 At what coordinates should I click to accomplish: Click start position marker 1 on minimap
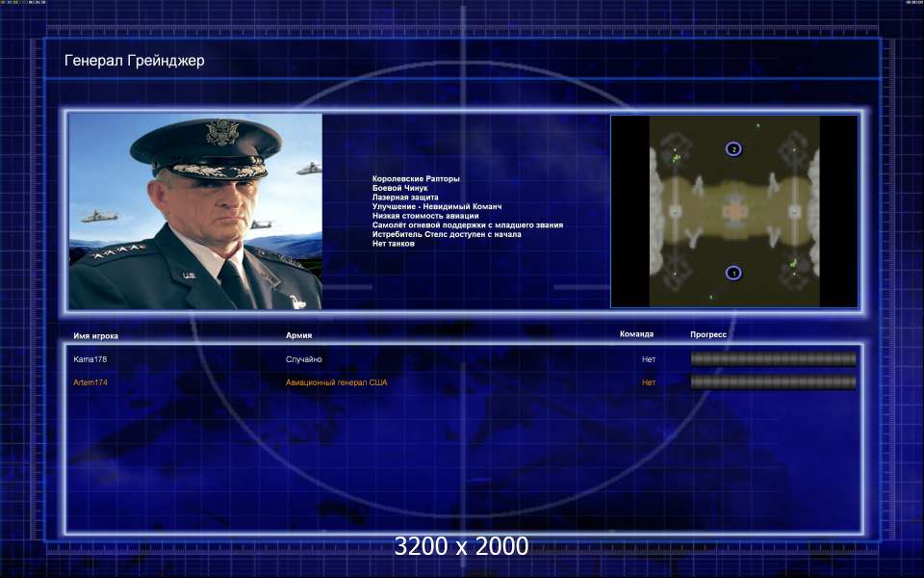pos(733,274)
